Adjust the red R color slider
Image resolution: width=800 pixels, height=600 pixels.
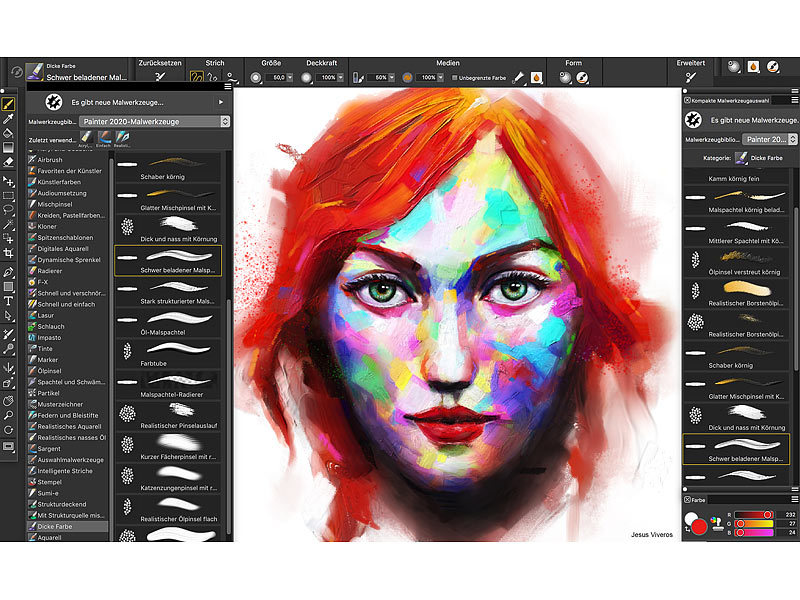tap(754, 515)
